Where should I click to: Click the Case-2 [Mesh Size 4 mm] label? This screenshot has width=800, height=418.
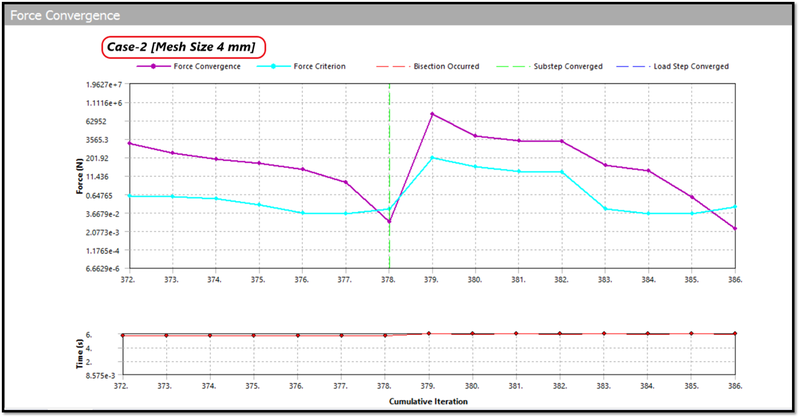click(x=183, y=47)
